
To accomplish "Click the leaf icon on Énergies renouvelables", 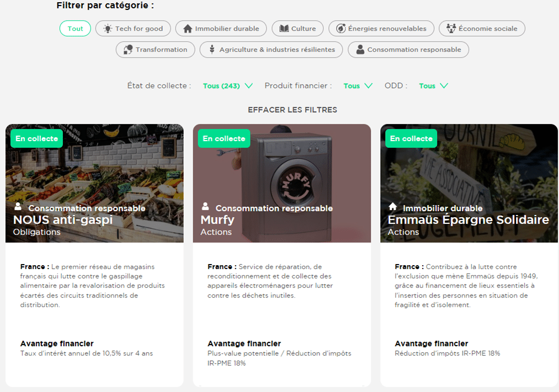I will [341, 29].
